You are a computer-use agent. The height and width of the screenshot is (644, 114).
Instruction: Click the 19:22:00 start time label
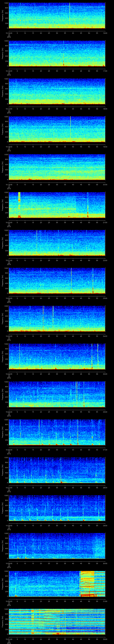click(x=9, y=298)
